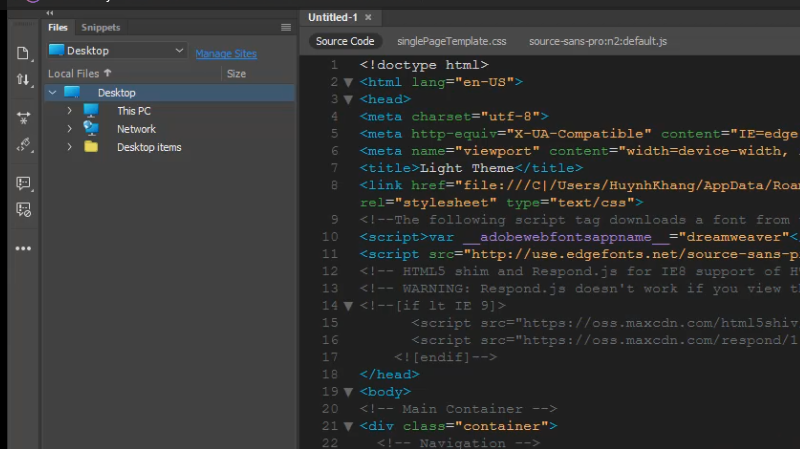Select the Untitled-1 document tab
The height and width of the screenshot is (449, 800).
[333, 17]
